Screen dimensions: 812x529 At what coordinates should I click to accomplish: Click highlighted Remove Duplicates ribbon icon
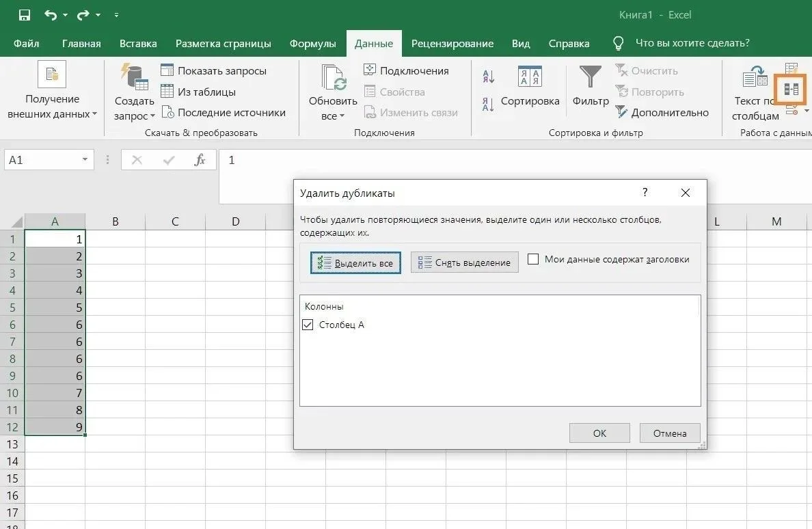(791, 90)
